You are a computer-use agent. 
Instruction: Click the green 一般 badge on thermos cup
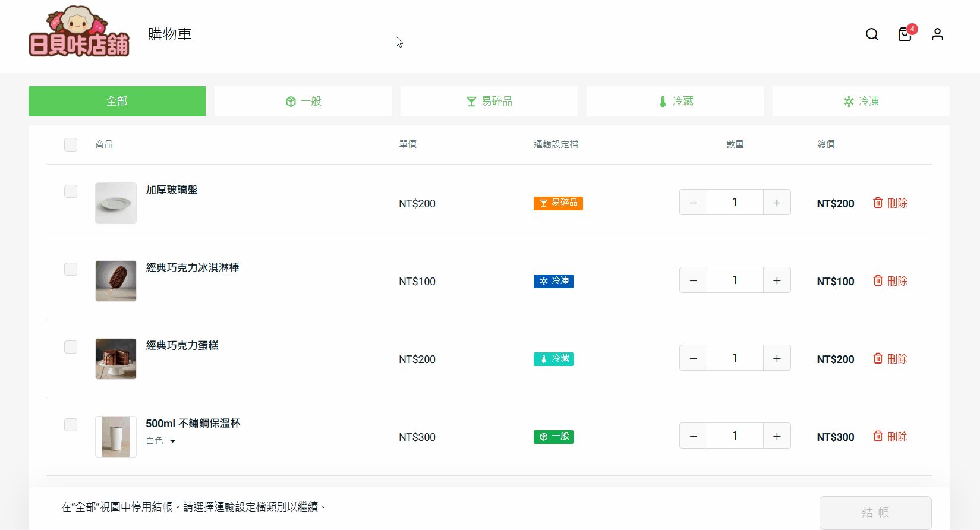pyautogui.click(x=553, y=437)
